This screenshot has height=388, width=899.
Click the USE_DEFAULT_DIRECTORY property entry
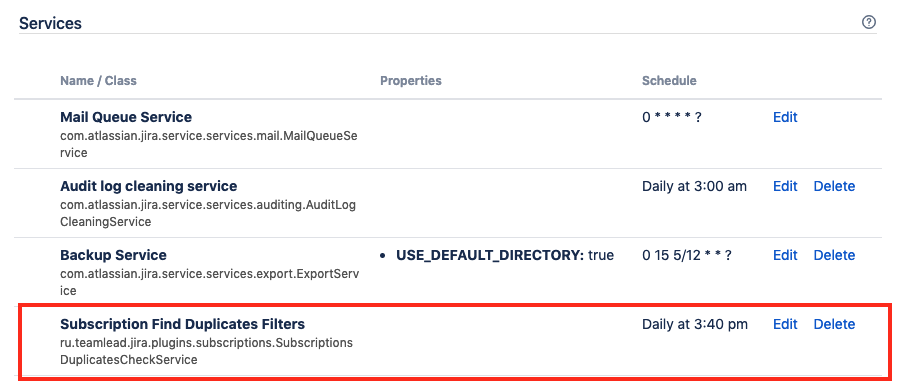pyautogui.click(x=497, y=255)
